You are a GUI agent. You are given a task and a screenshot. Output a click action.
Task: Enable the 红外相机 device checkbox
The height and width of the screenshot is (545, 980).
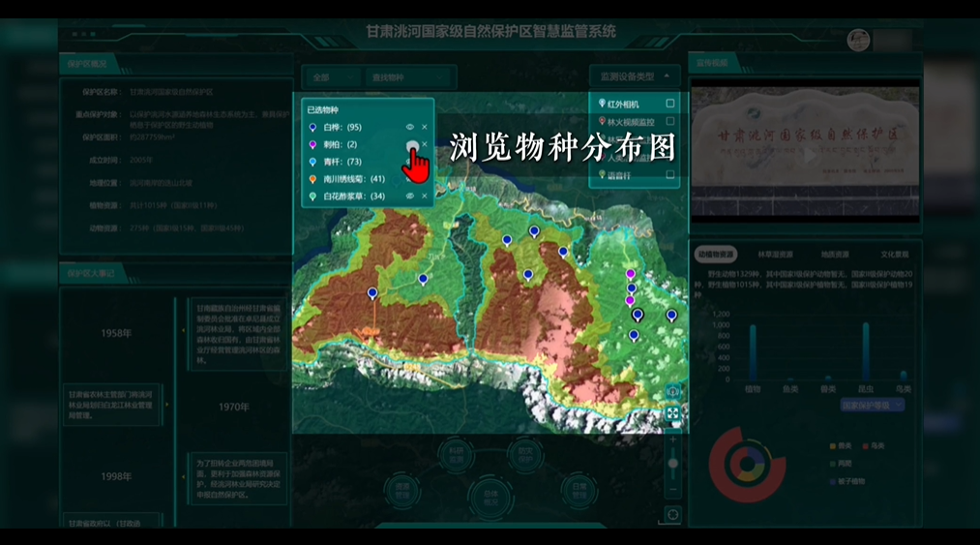(x=670, y=104)
